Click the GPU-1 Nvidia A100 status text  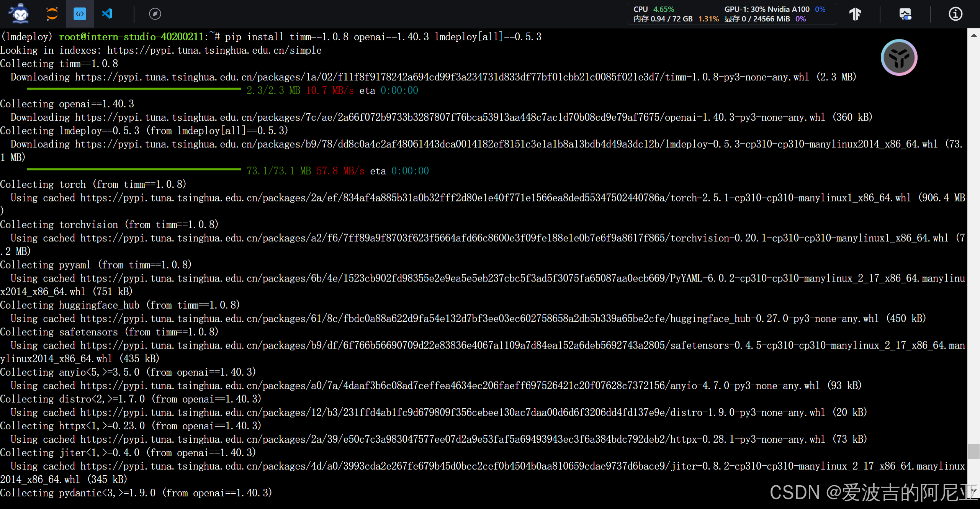point(767,9)
